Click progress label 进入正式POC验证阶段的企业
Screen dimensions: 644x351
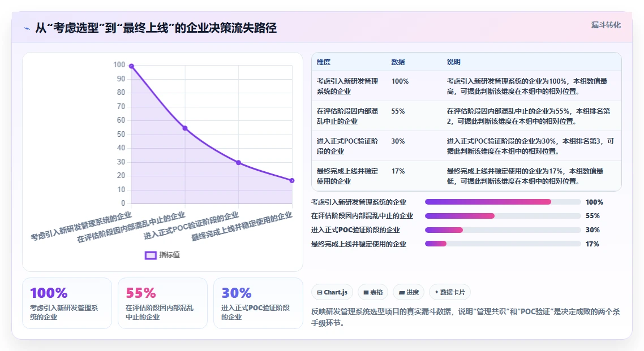pyautogui.click(x=355, y=230)
